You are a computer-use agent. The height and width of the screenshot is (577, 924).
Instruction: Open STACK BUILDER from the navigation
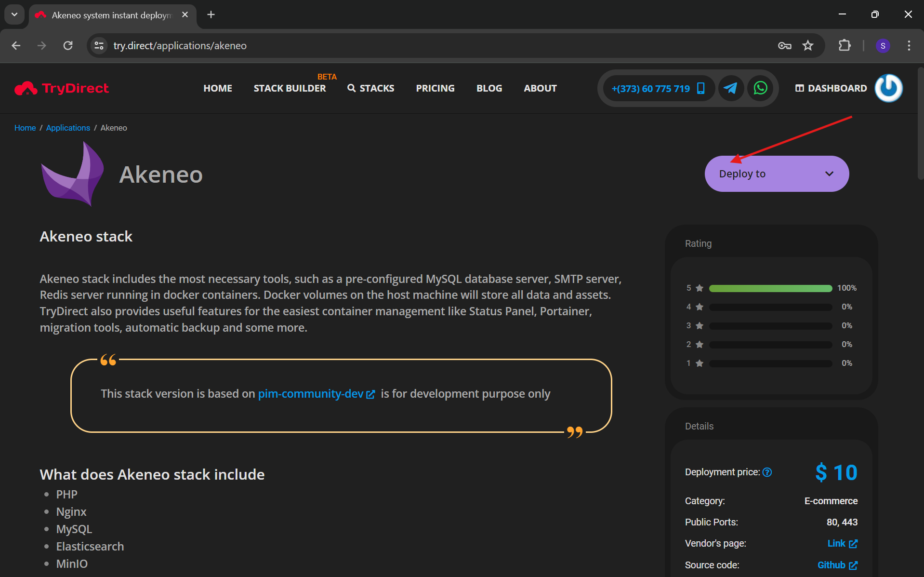290,88
